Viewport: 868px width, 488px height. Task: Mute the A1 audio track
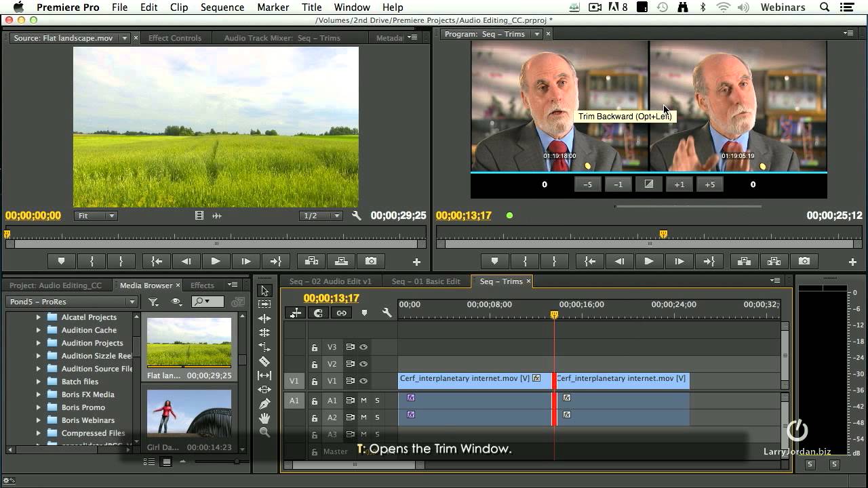[364, 401]
